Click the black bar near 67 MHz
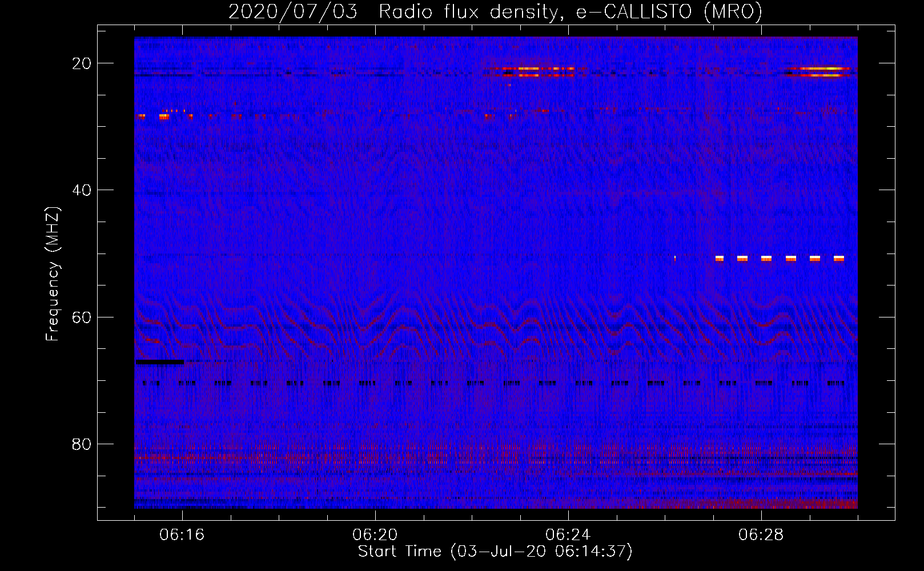Screen dimensions: 924x571 point(160,362)
